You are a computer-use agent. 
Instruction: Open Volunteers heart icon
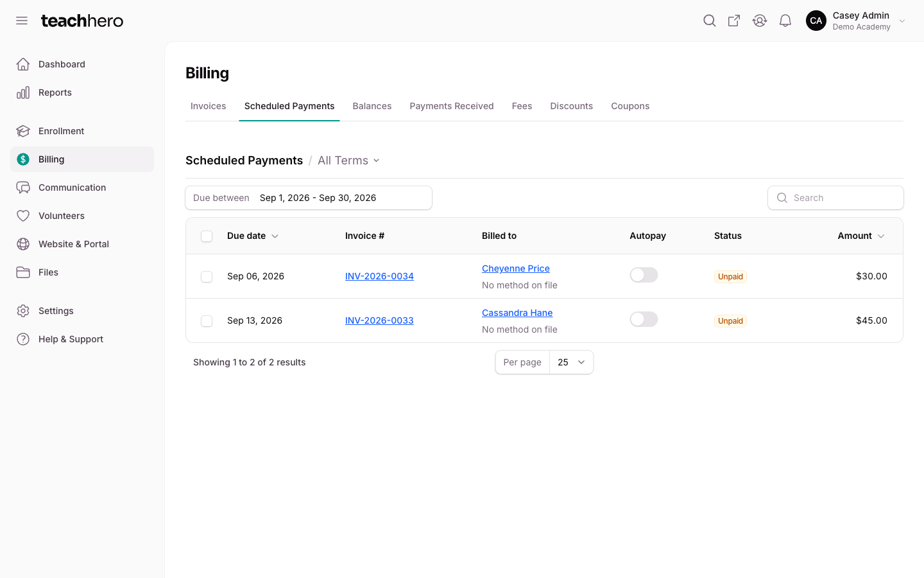click(23, 216)
